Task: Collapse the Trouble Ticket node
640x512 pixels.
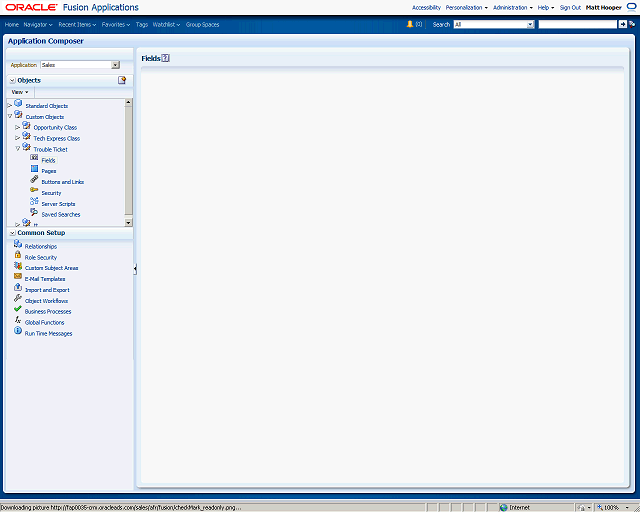Action: (18, 149)
